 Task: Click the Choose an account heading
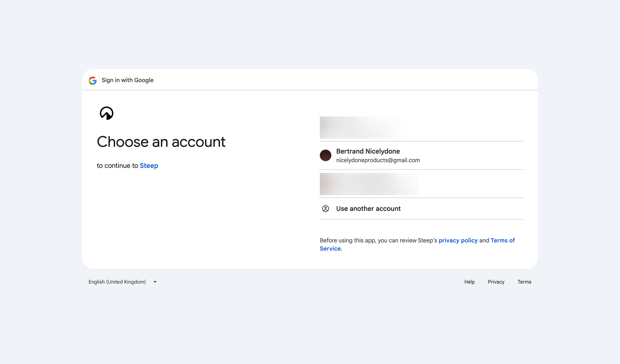(x=161, y=142)
